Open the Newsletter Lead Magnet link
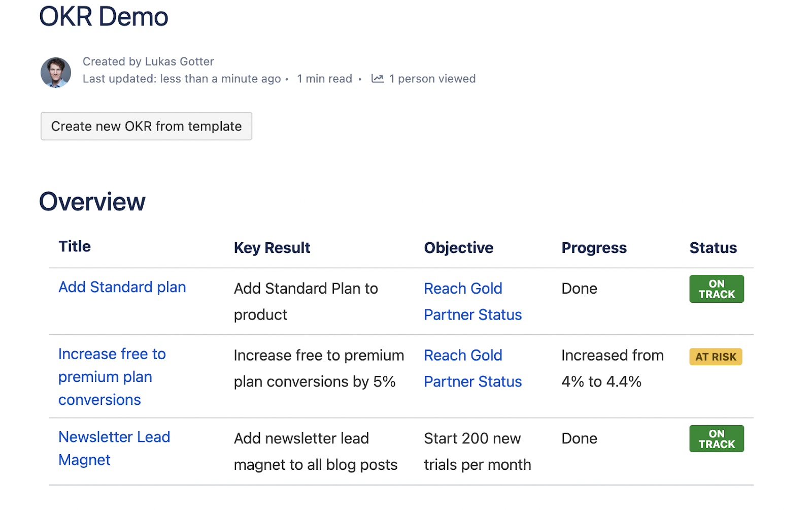This screenshot has width=812, height=510. coord(114,448)
